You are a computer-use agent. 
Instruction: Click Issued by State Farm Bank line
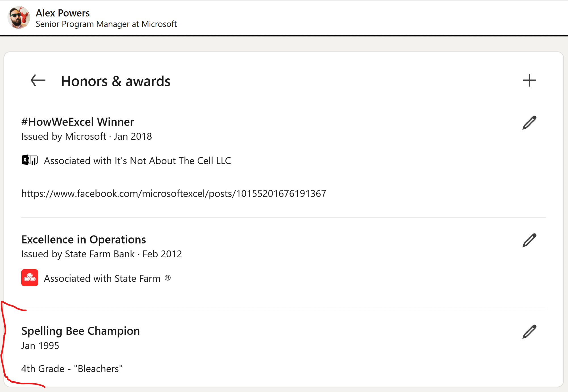pos(101,254)
